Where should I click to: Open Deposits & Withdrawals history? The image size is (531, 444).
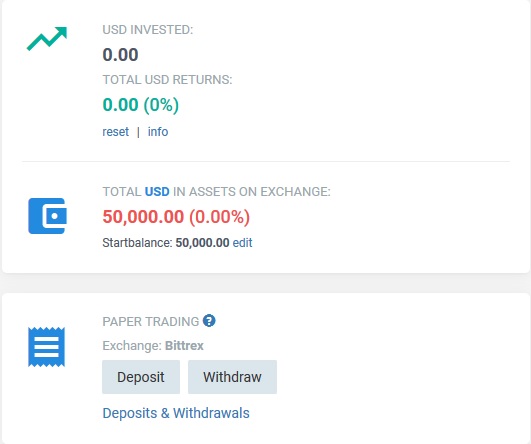pyautogui.click(x=176, y=413)
